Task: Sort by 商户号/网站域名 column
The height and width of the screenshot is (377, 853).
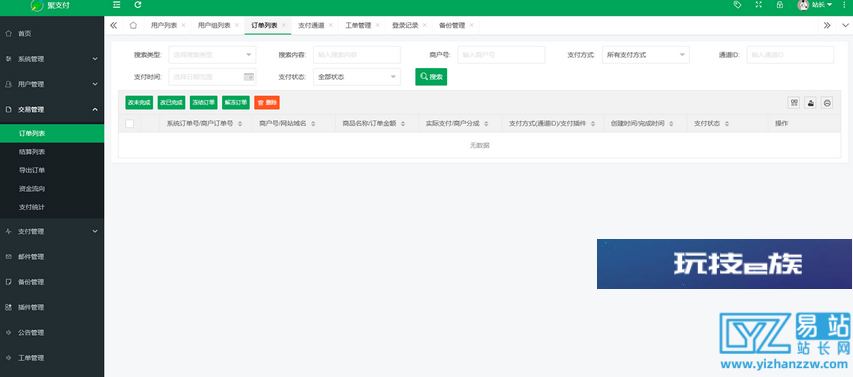Action: click(313, 124)
